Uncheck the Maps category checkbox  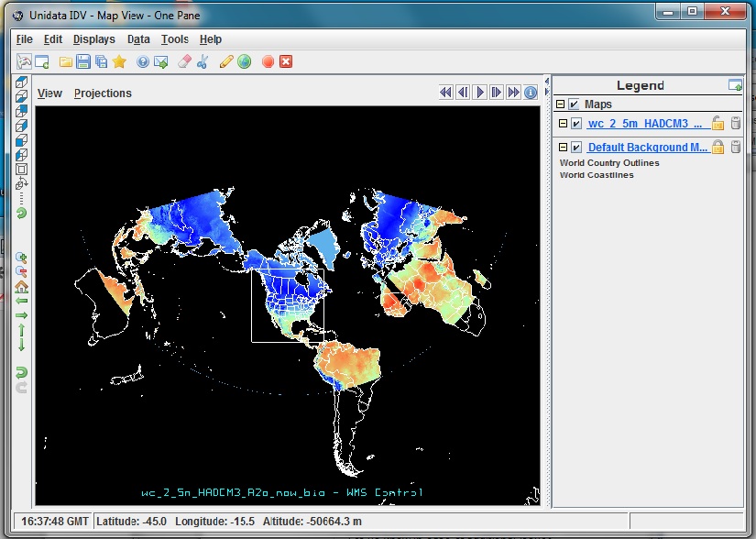click(x=574, y=104)
